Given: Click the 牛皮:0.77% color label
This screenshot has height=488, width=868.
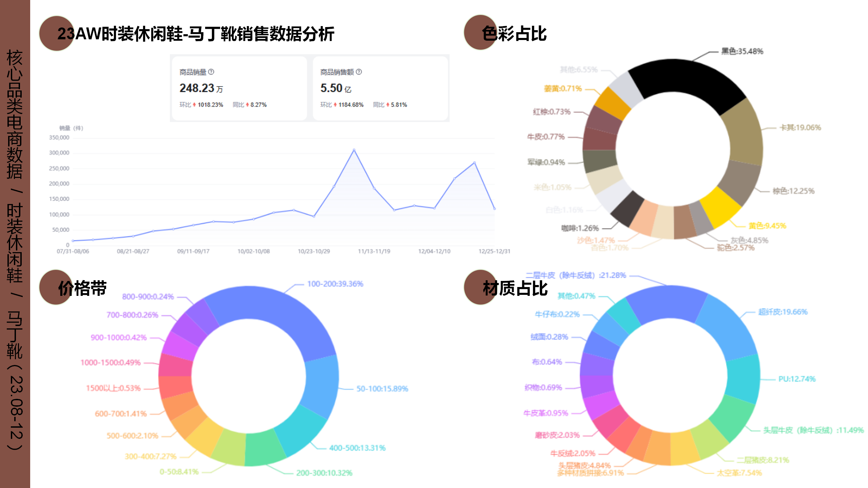Looking at the screenshot, I should [x=546, y=137].
